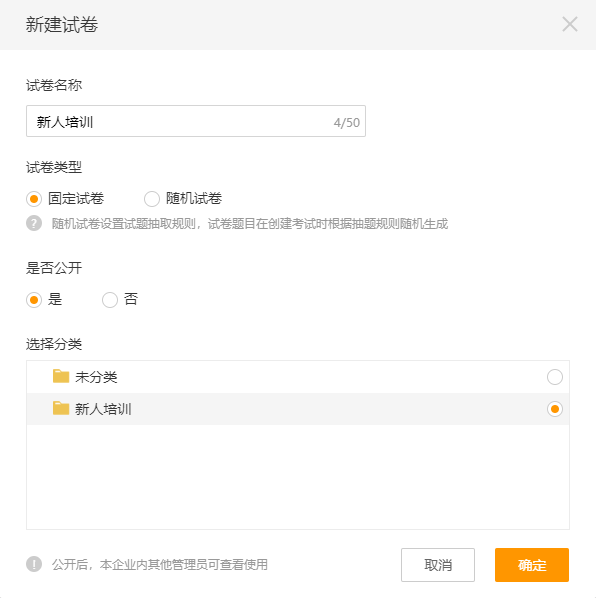The image size is (596, 598).
Task: Click the 取消 button
Action: pyautogui.click(x=438, y=565)
